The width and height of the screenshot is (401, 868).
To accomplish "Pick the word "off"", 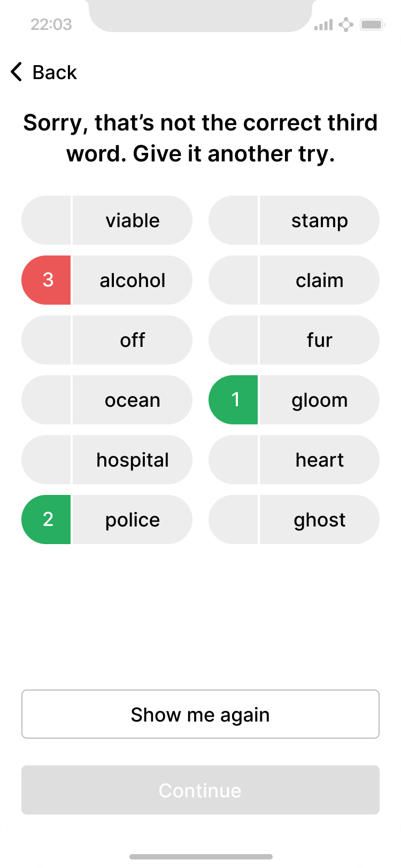I will click(132, 340).
